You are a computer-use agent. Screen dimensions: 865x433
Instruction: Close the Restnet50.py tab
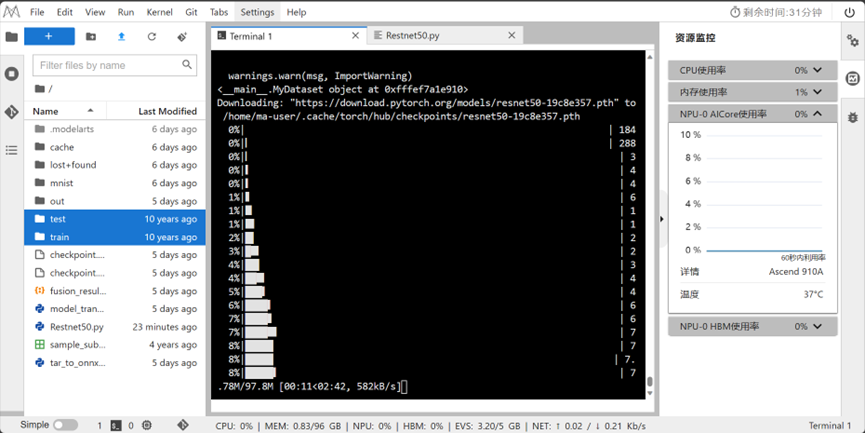click(x=512, y=36)
